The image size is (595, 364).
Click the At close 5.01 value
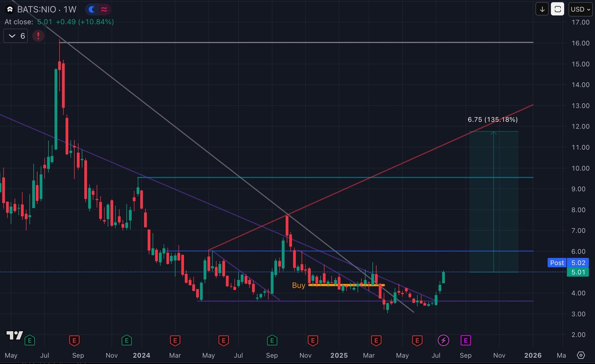pos(44,22)
